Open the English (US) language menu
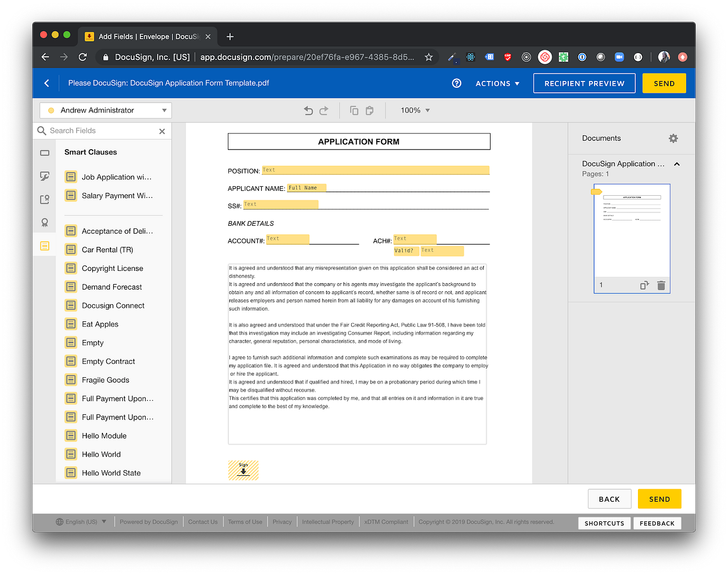This screenshot has width=728, height=575. [80, 521]
